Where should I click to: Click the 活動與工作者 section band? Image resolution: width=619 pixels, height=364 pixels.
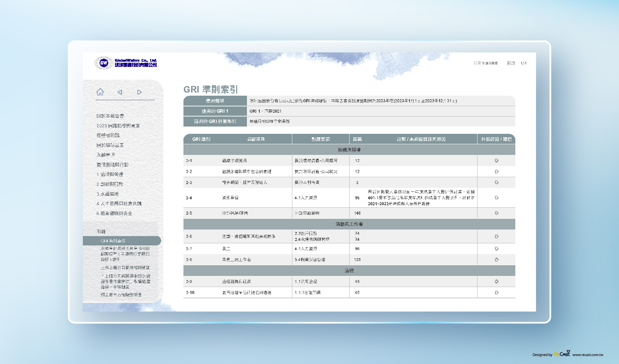tap(349, 224)
